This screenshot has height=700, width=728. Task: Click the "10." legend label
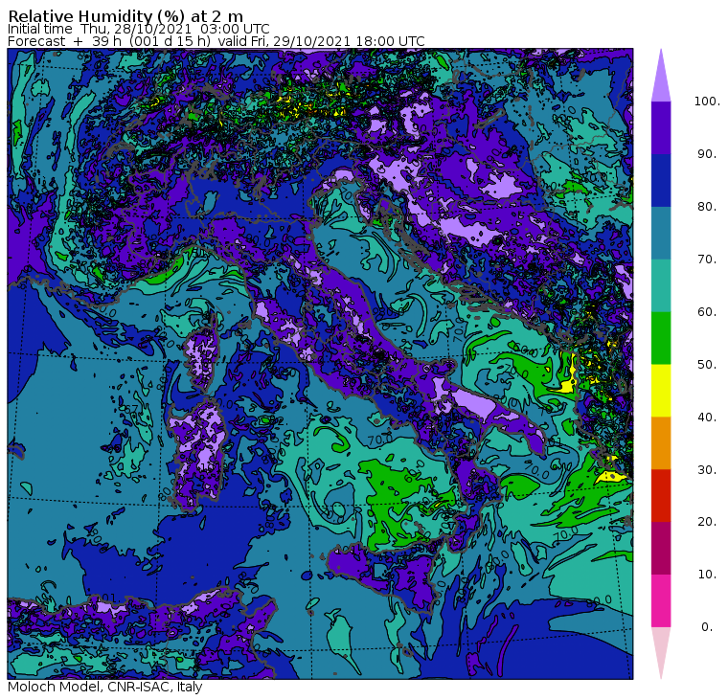707,575
